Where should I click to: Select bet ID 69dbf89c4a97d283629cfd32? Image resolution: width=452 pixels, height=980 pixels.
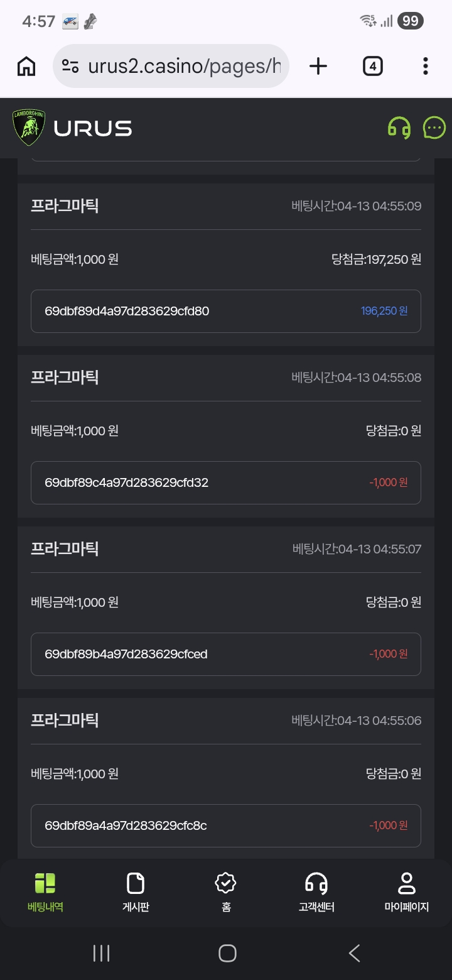tap(127, 482)
